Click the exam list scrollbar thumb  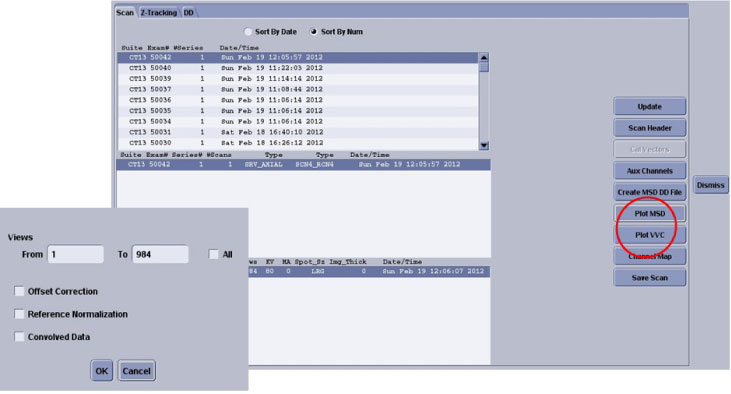[484, 67]
